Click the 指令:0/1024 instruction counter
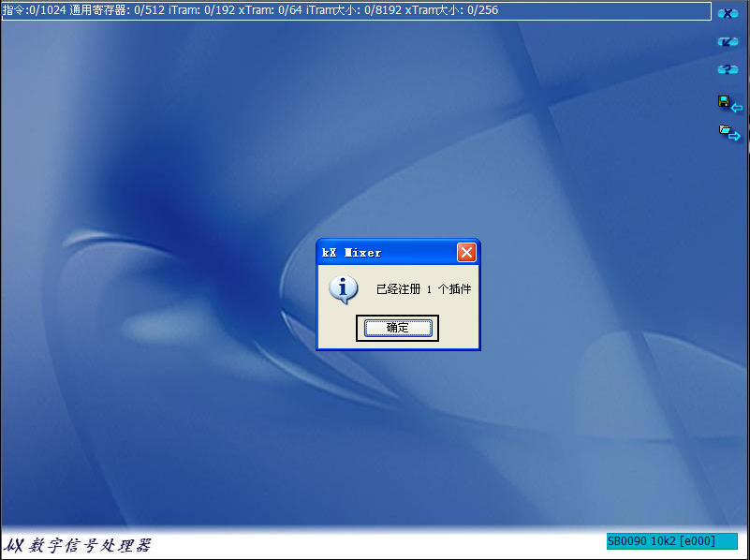Screen dimensions: 750x560 coord(33,11)
